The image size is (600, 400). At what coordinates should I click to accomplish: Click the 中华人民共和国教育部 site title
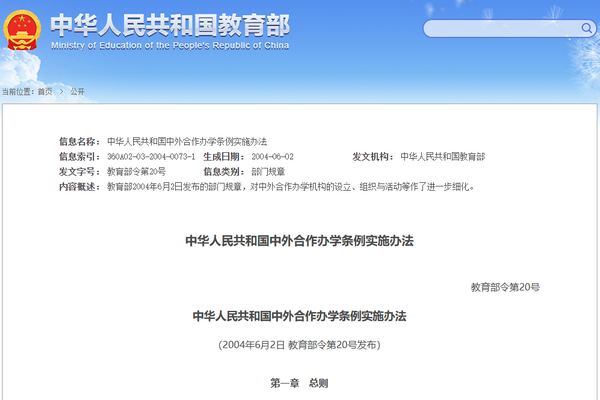[170, 25]
